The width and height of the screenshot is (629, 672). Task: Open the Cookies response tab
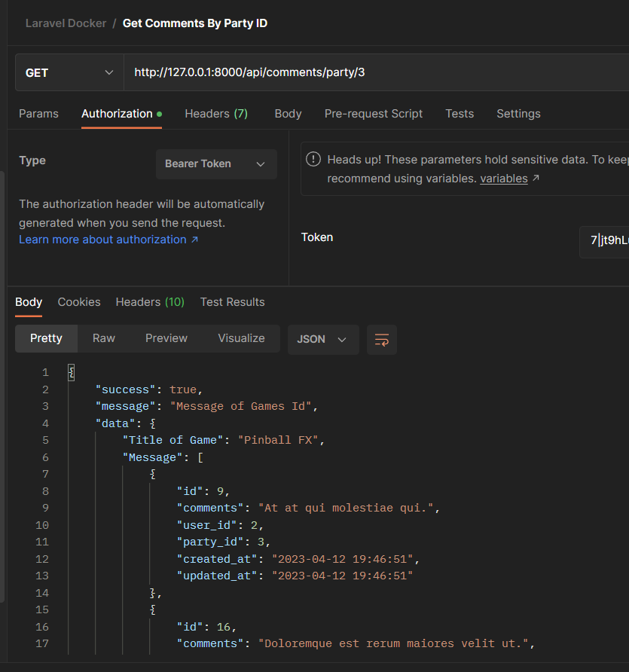click(x=78, y=301)
